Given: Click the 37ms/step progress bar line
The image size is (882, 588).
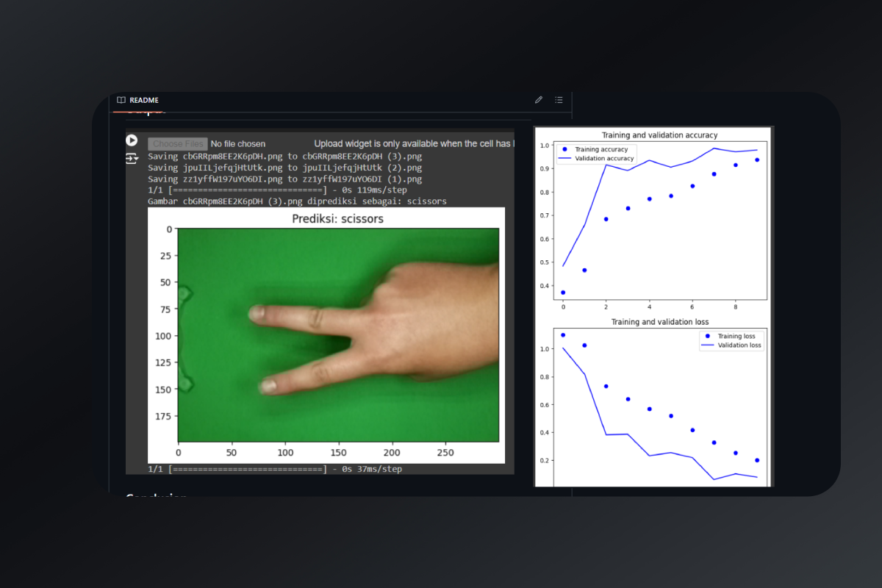Looking at the screenshot, I should 275,469.
